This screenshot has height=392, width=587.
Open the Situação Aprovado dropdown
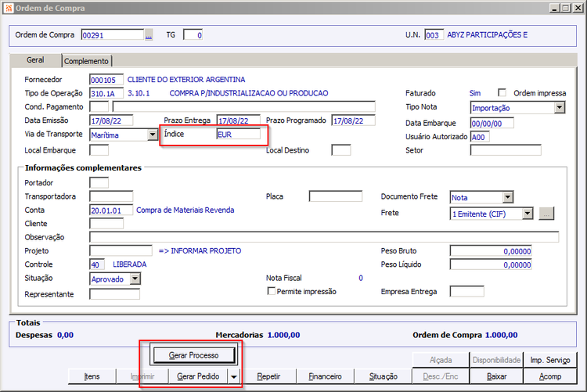pyautogui.click(x=135, y=279)
